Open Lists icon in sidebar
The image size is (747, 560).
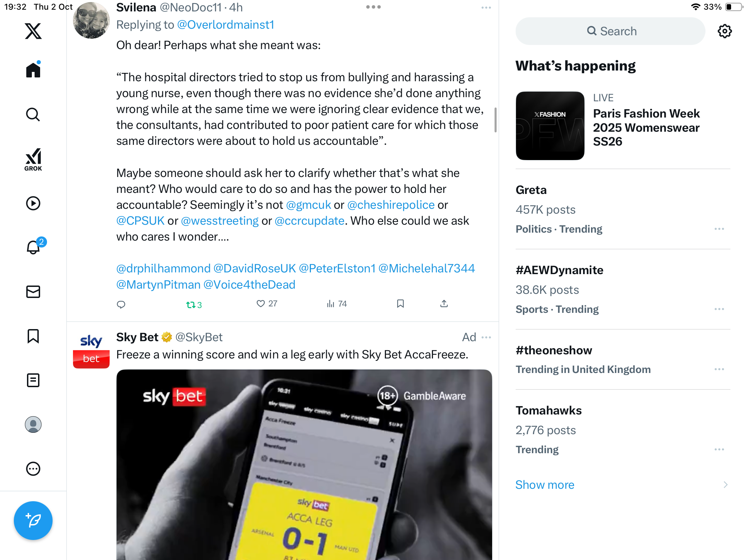33,380
